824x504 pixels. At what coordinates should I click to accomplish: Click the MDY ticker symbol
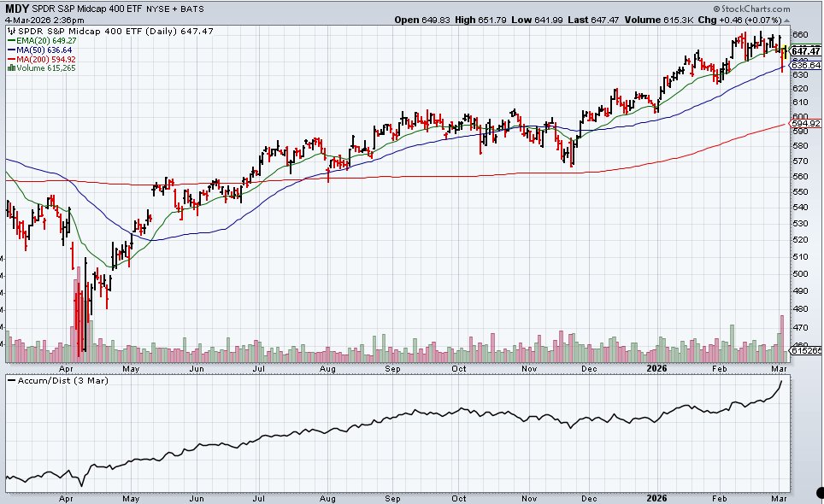coord(17,9)
